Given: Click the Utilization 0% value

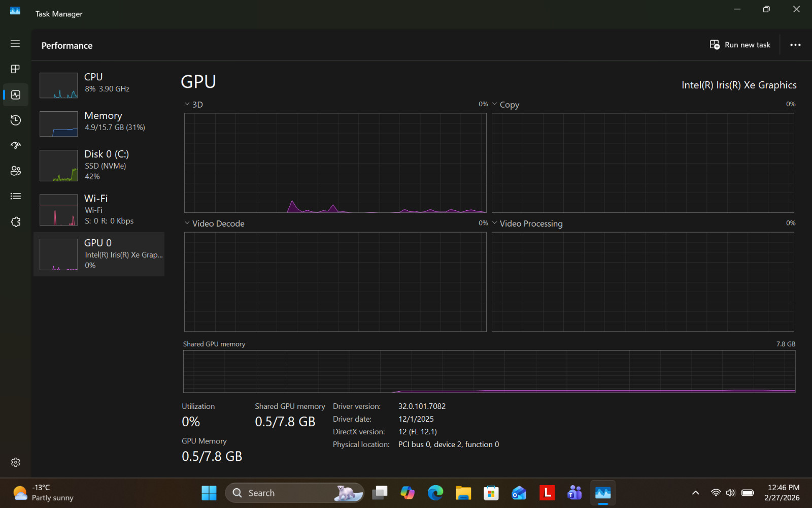Looking at the screenshot, I should [191, 422].
